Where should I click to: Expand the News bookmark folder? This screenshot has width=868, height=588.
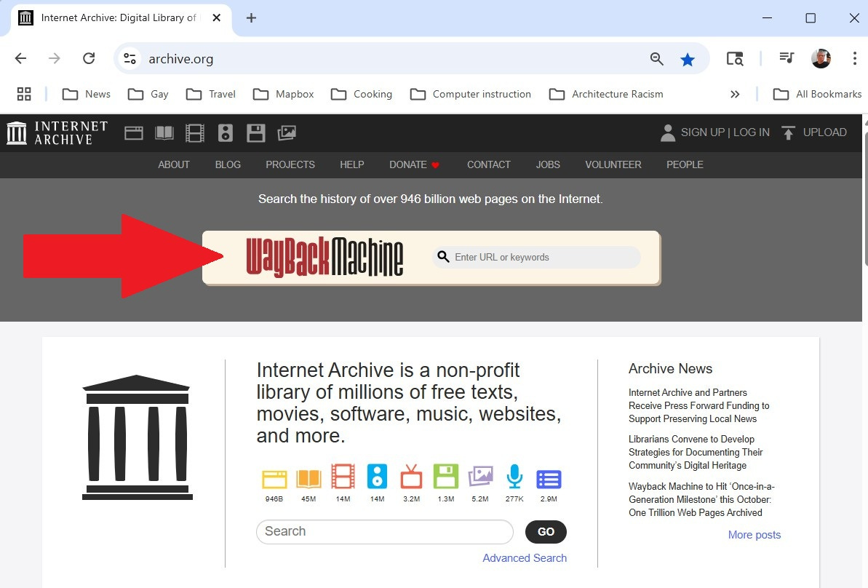click(87, 94)
